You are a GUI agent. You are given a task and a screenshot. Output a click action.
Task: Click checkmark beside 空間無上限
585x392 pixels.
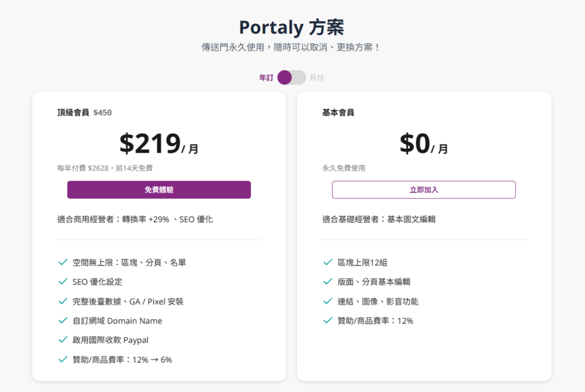[x=63, y=262]
